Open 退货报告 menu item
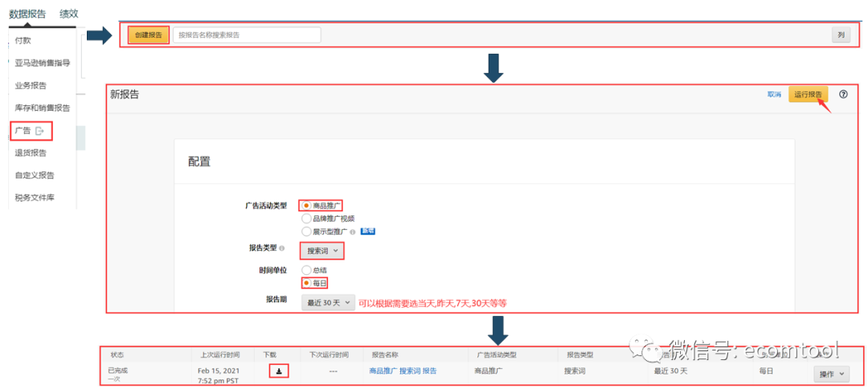This screenshot has height=389, width=868. click(31, 153)
